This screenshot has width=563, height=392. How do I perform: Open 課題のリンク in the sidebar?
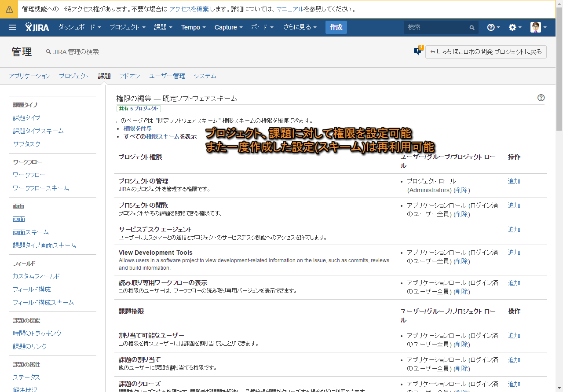(30, 346)
